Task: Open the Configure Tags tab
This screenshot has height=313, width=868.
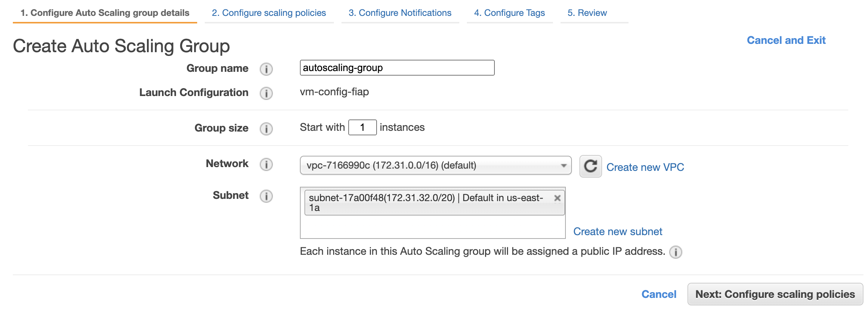Action: tap(509, 13)
